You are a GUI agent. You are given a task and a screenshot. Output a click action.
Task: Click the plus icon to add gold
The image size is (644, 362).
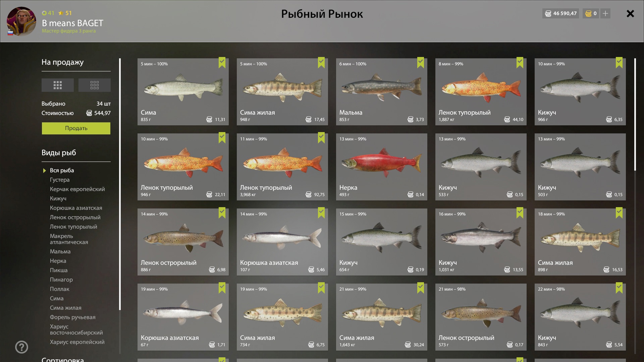tap(605, 13)
